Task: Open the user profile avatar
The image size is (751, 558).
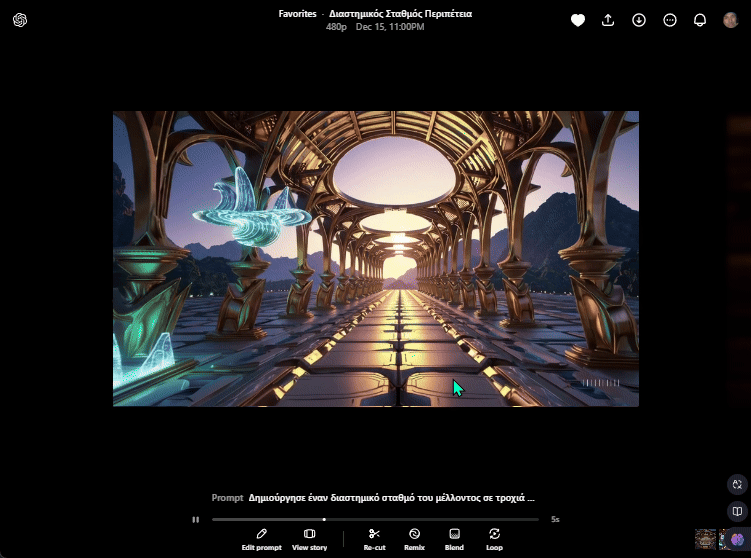Action: click(730, 20)
